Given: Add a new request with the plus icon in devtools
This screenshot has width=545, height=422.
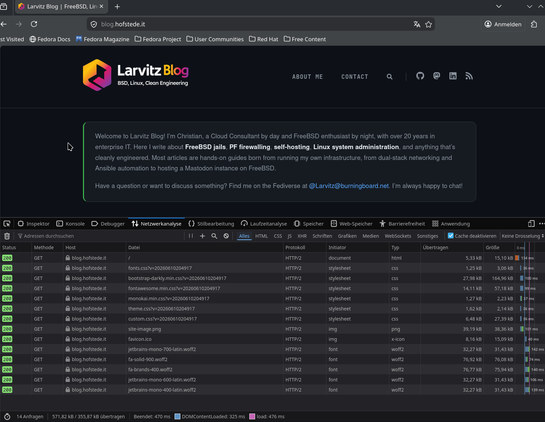Looking at the screenshot, I should pyautogui.click(x=202, y=236).
